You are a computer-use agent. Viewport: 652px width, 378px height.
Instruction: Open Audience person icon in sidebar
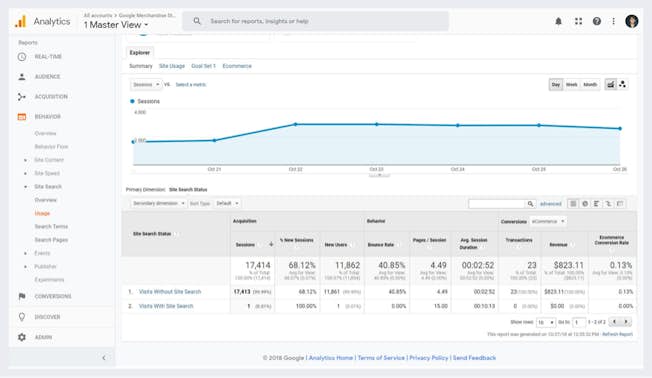click(x=22, y=77)
